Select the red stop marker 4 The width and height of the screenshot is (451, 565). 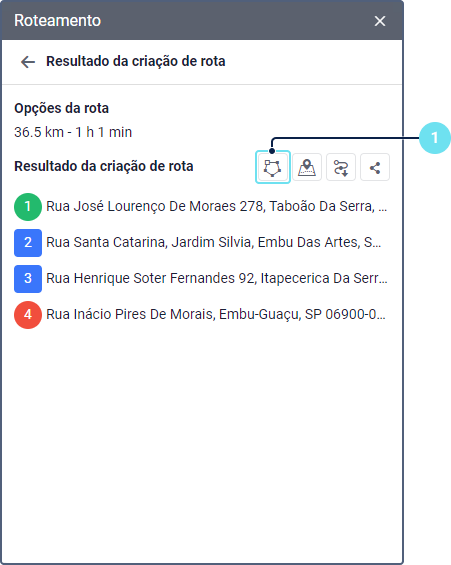point(28,315)
